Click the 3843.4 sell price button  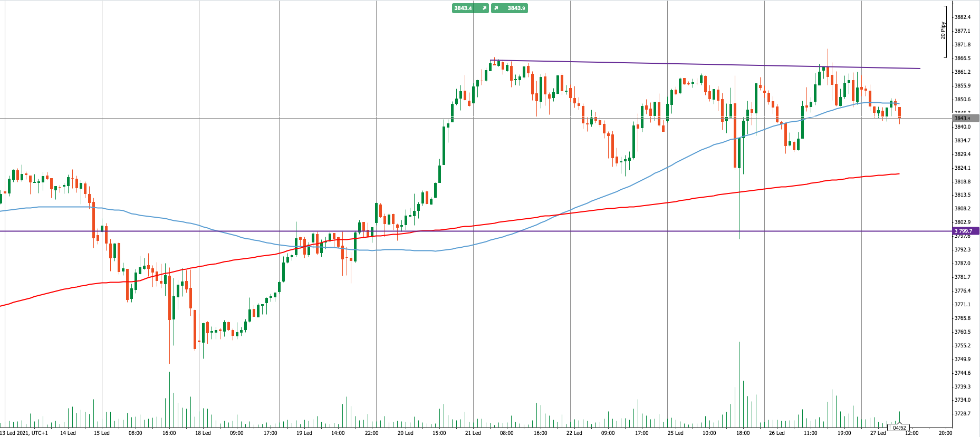(463, 8)
